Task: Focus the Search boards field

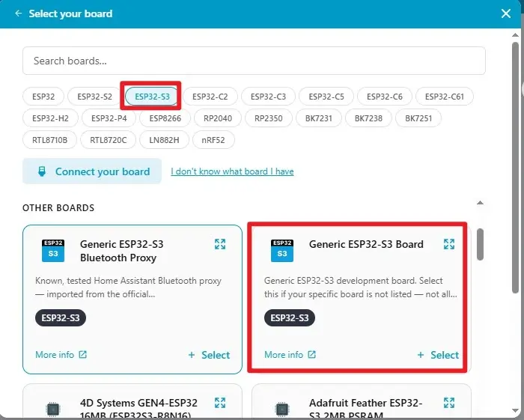Action: [254, 61]
